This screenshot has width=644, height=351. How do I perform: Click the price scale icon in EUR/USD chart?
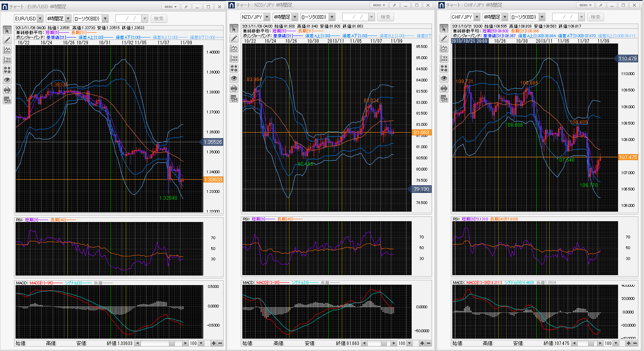pos(7,60)
